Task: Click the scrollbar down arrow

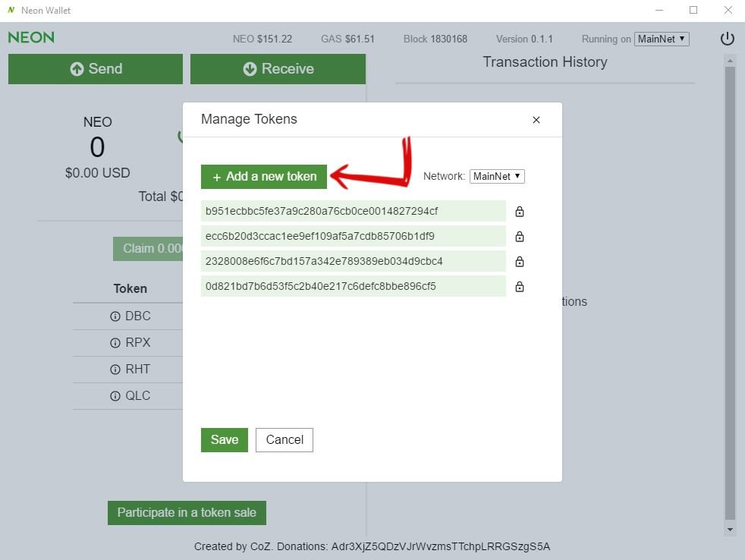Action: (730, 530)
